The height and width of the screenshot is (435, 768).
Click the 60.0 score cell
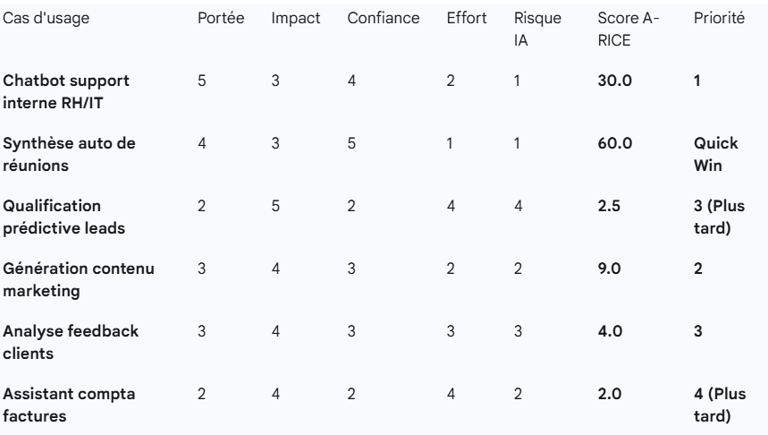tap(615, 144)
